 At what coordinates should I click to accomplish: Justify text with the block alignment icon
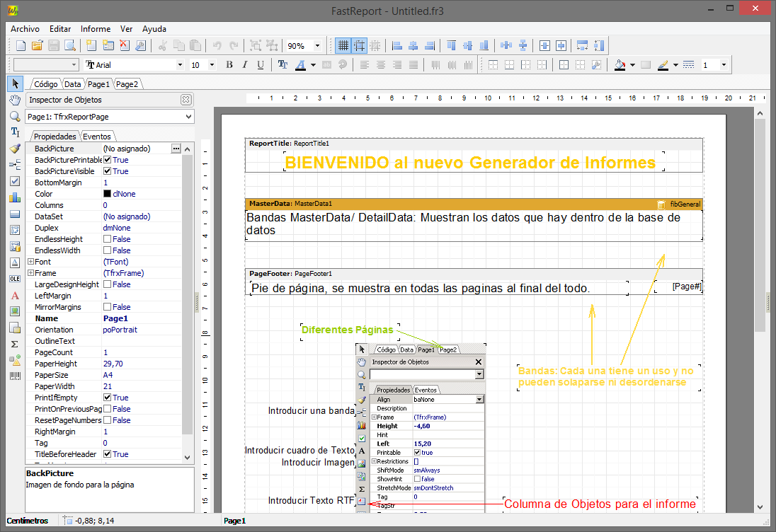click(x=413, y=65)
